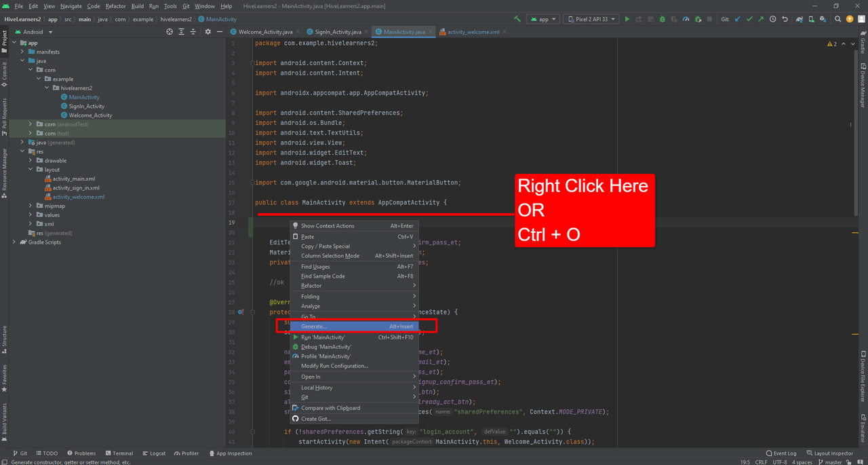Screen dimensions: 868x465
Task: Click the Git commit checkmark icon
Action: [749, 19]
